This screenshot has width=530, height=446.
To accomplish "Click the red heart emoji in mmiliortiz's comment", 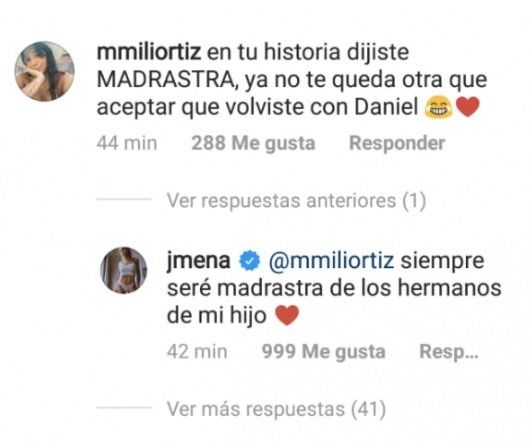I will point(467,107).
